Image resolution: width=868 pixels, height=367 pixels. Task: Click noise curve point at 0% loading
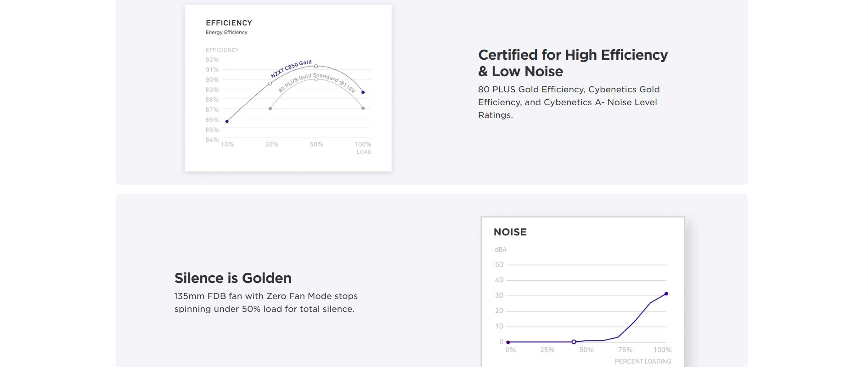(x=507, y=342)
